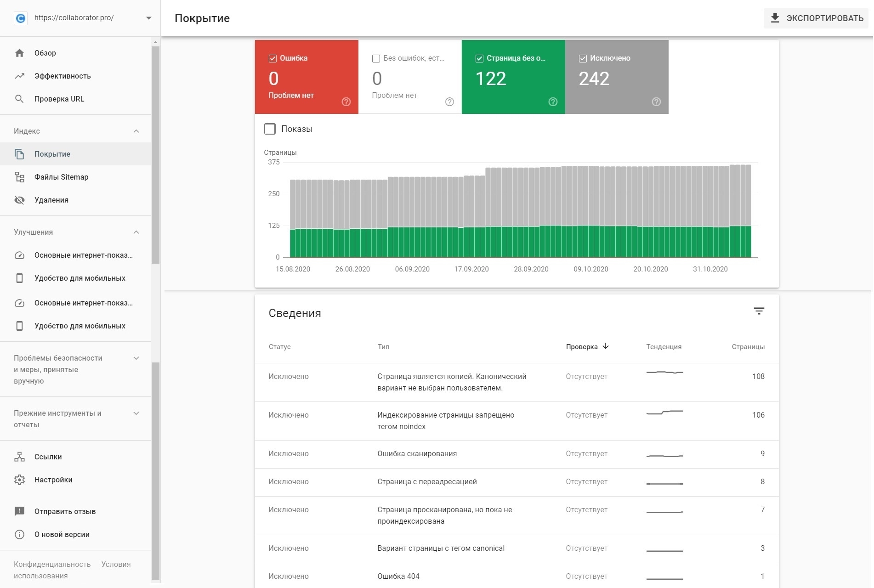Click the Удаления crossed-eye icon
This screenshot has width=874, height=588.
point(20,200)
